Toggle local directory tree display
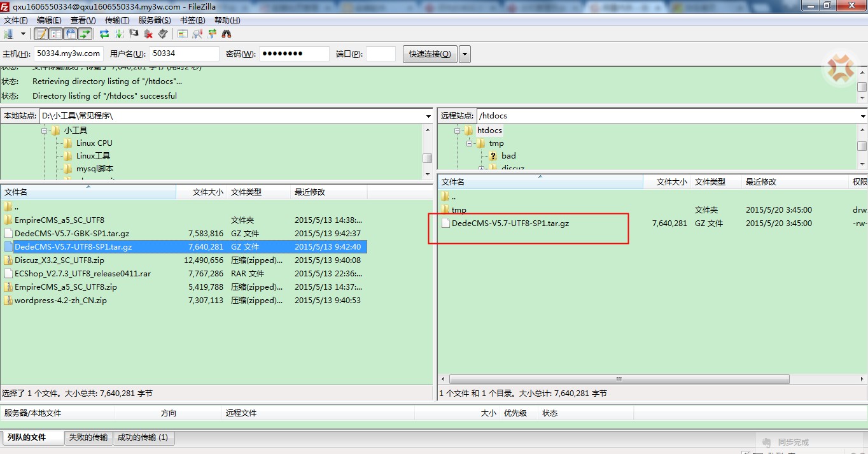This screenshot has width=868, height=454. (56, 34)
